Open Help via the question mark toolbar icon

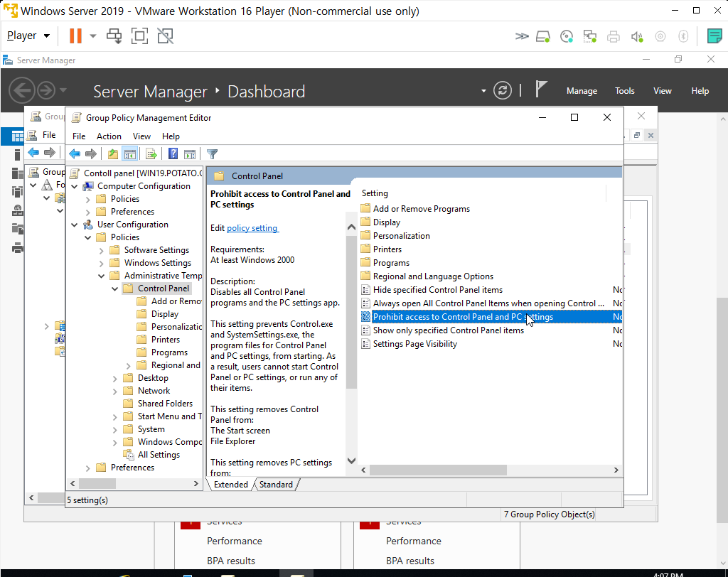pos(173,153)
